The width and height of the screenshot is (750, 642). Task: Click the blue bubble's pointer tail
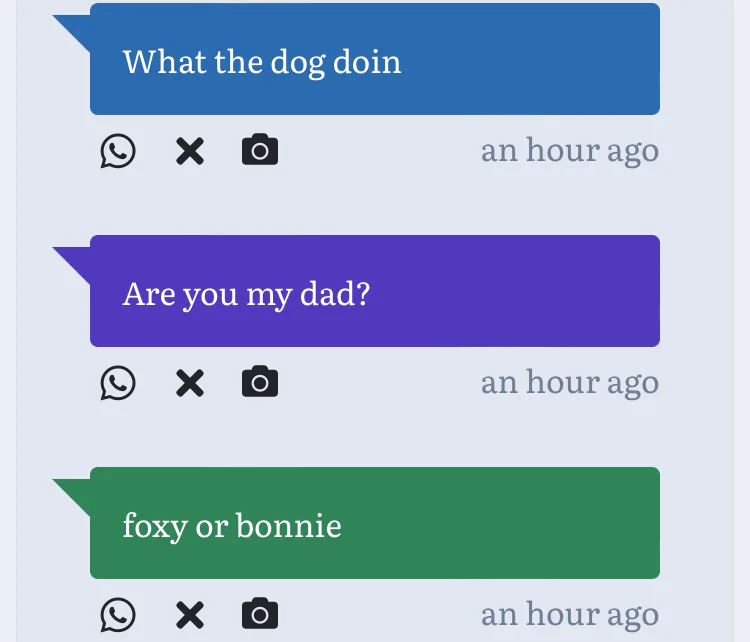[75, 27]
